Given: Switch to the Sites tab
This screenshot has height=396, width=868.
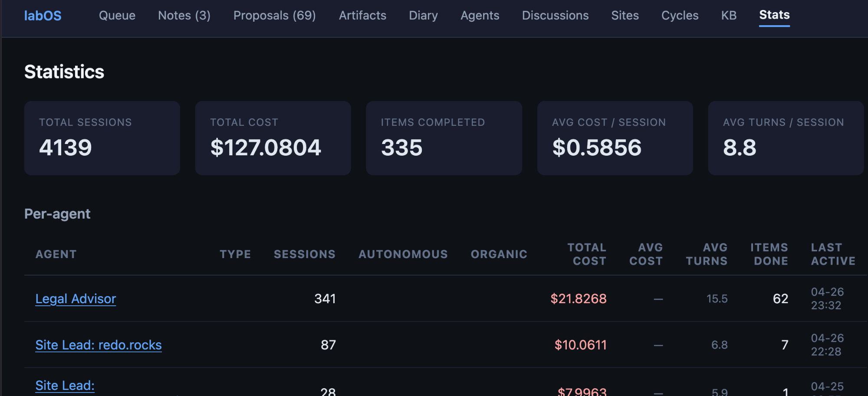Looking at the screenshot, I should click(625, 16).
